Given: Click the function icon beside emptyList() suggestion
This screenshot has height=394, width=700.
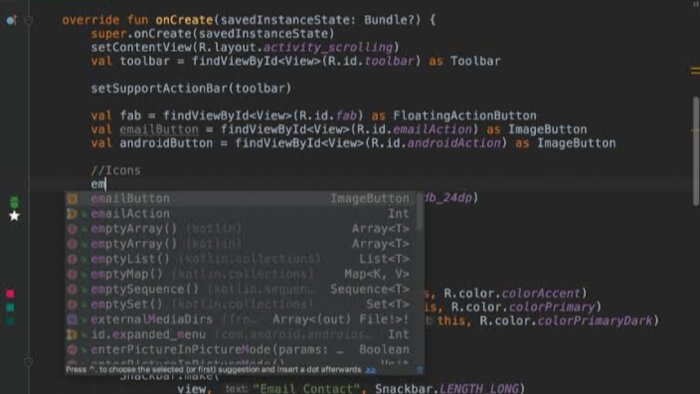Looking at the screenshot, I should click(72, 259).
